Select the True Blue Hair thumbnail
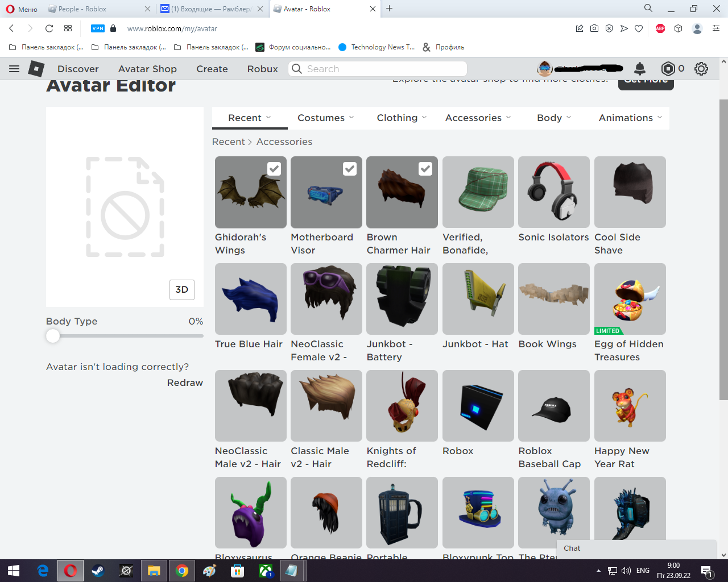 251,299
